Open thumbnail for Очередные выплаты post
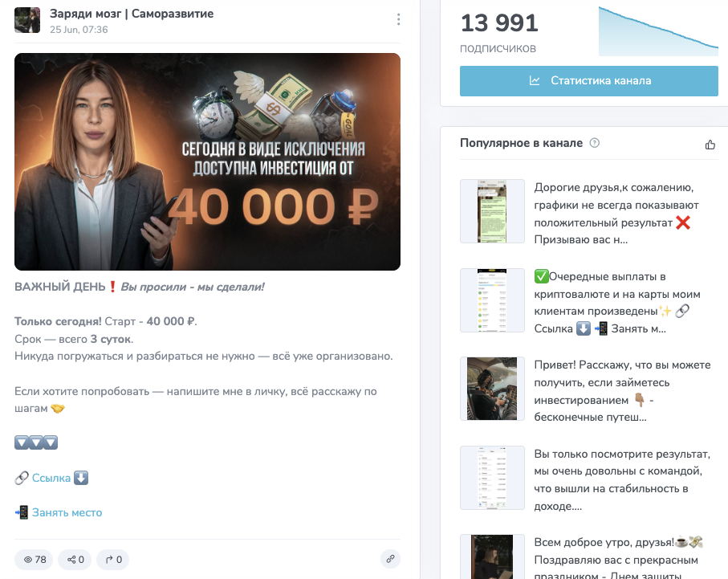Image resolution: width=728 pixels, height=579 pixels. (x=492, y=300)
